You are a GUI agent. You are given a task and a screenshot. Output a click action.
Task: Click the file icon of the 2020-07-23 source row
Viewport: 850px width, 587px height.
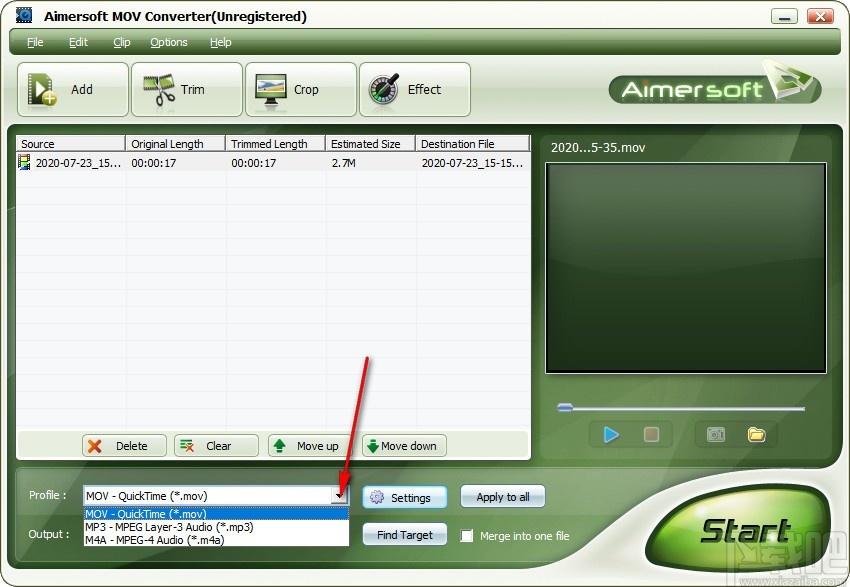24,162
